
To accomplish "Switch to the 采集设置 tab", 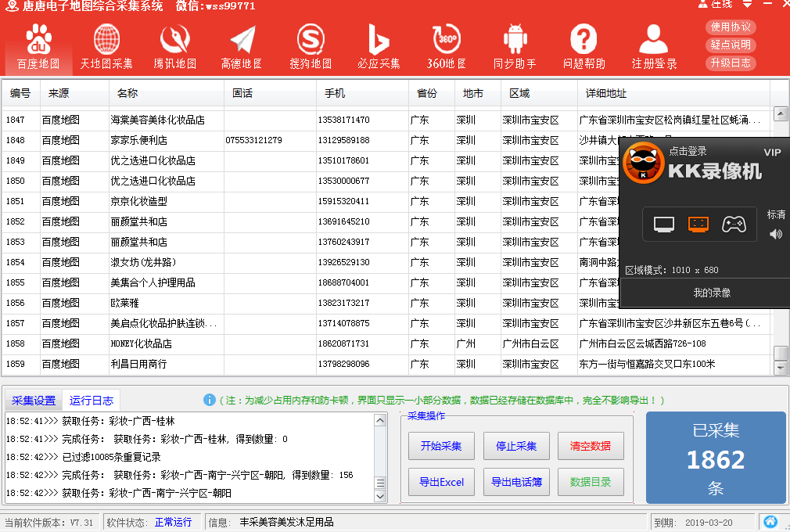I will pyautogui.click(x=34, y=401).
